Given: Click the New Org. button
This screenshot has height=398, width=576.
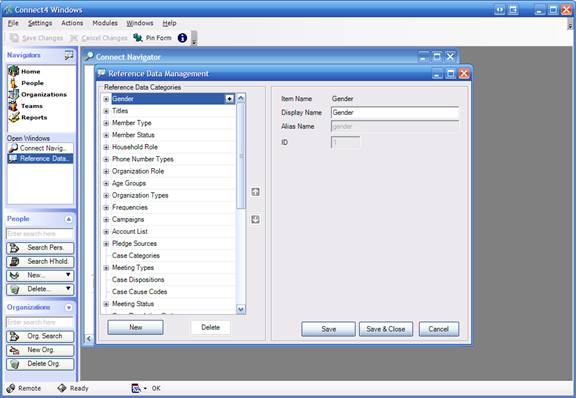Looking at the screenshot, I should click(x=40, y=350).
